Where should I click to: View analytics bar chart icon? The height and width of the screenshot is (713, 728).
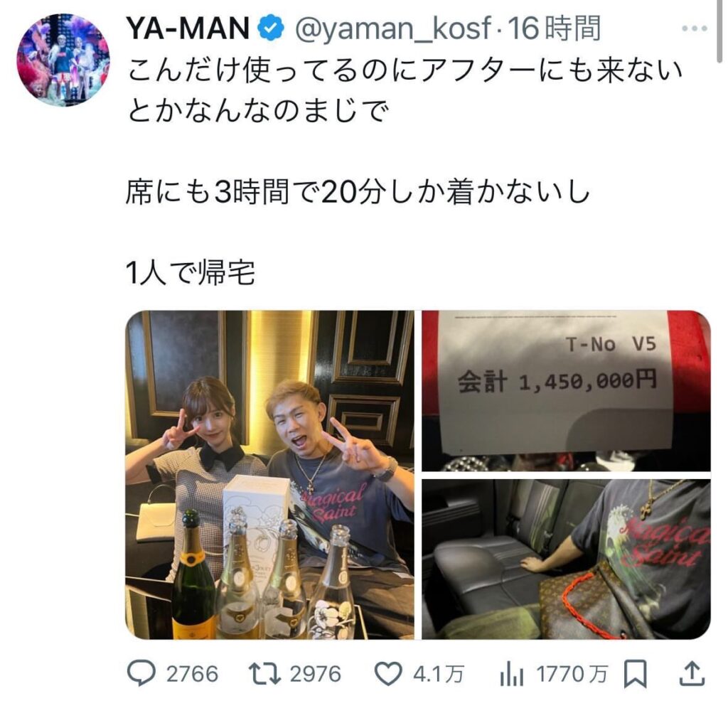click(x=512, y=675)
